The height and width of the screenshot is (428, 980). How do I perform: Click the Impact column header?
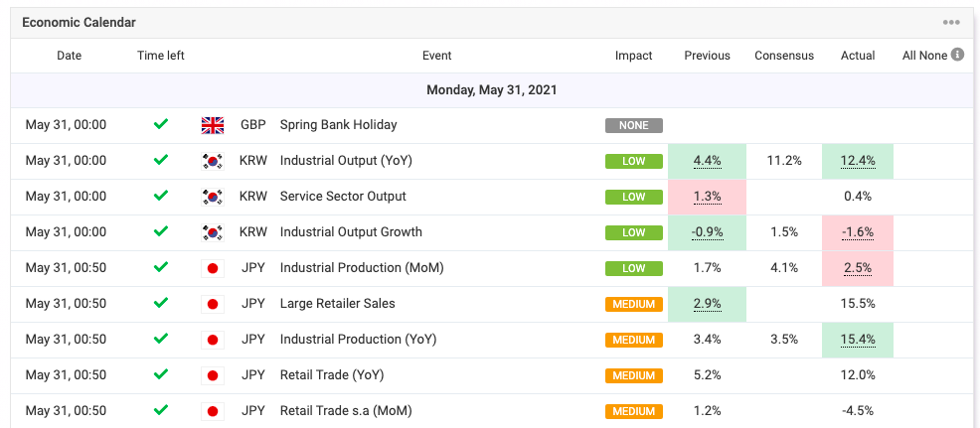click(634, 56)
